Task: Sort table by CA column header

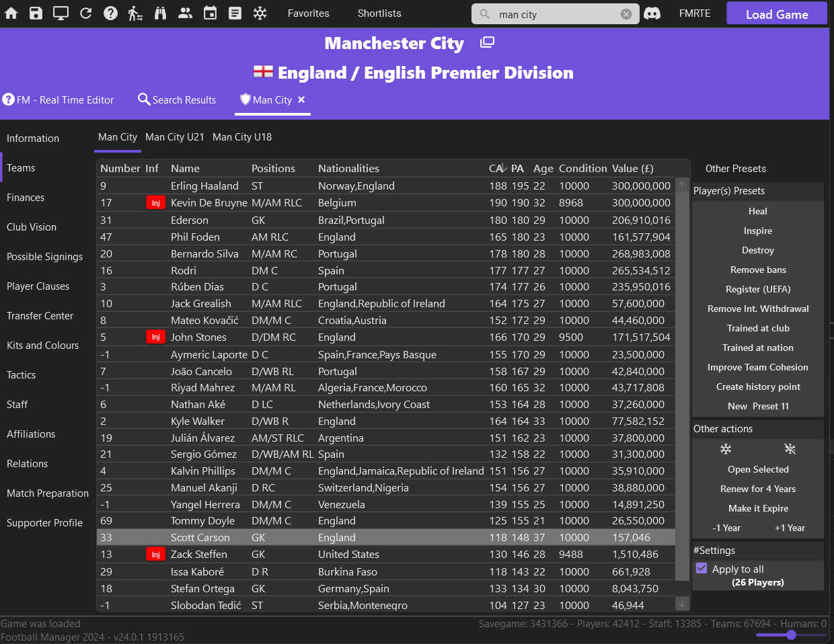Action: pos(496,168)
